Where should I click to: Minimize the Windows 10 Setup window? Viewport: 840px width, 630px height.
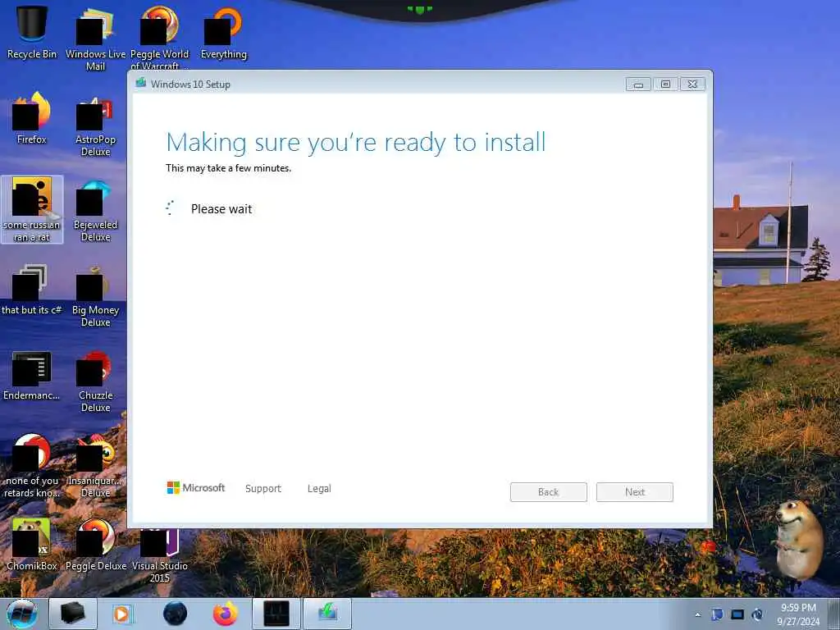638,84
